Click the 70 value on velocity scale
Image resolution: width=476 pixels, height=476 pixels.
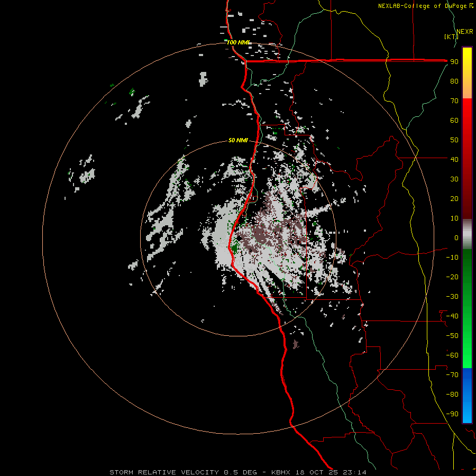tap(454, 101)
